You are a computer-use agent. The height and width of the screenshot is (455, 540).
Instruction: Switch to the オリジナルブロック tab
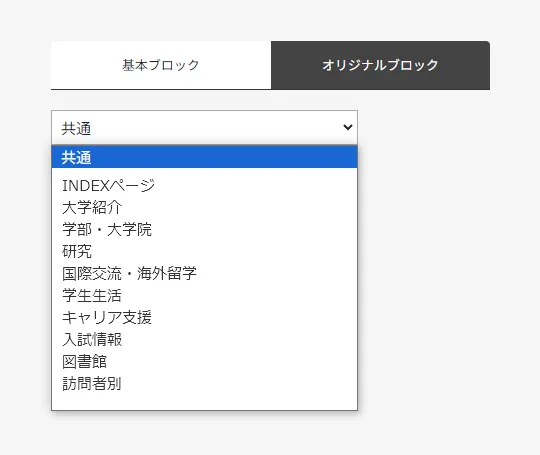[x=381, y=65]
